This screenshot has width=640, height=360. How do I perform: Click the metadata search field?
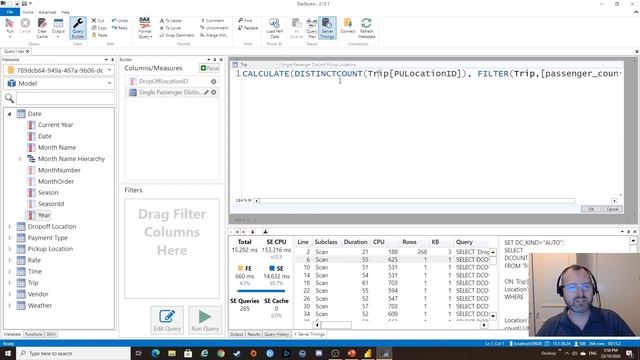65,98
